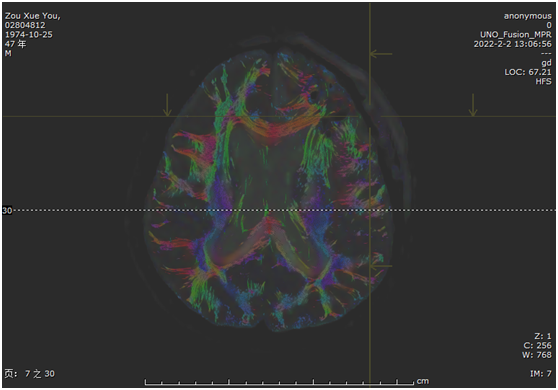The width and height of the screenshot is (558, 390).
Task: Click the down arrow marker at left of horizontal line
Action: pos(167,105)
